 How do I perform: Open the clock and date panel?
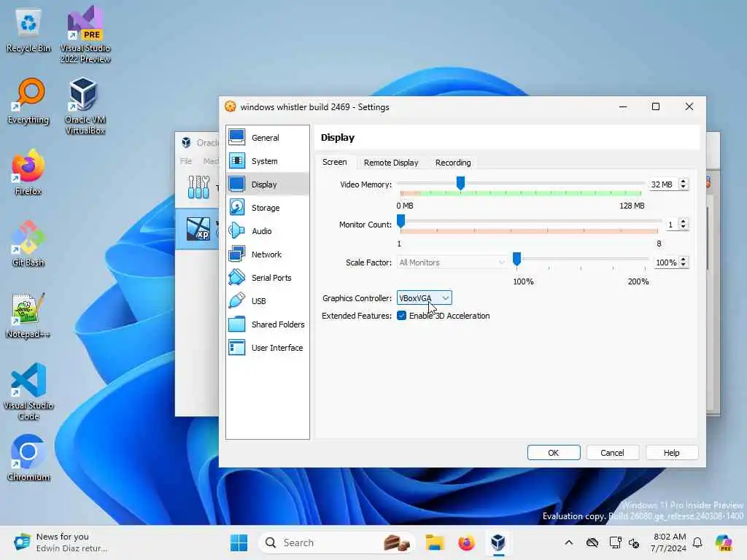point(669,542)
